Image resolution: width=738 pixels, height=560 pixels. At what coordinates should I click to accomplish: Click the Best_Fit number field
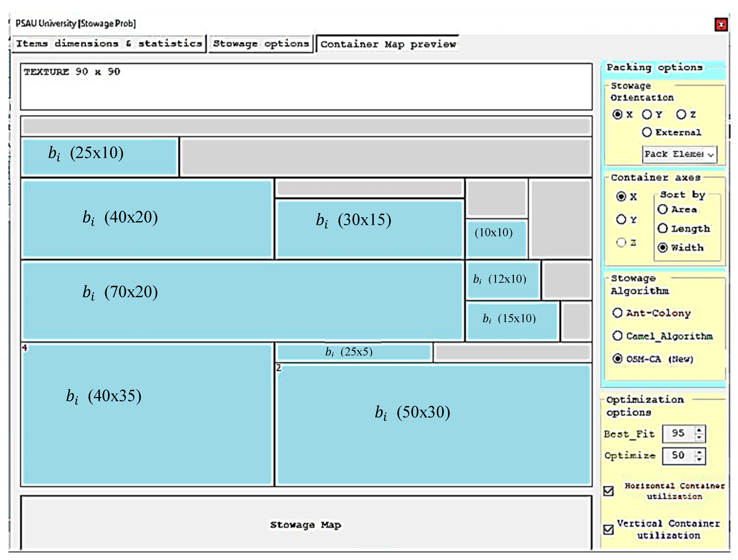pos(678,433)
